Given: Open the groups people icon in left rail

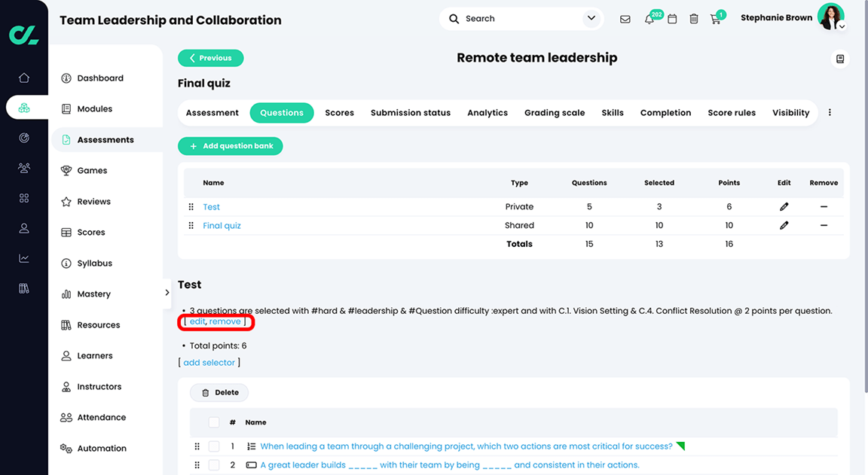Looking at the screenshot, I should [24, 168].
